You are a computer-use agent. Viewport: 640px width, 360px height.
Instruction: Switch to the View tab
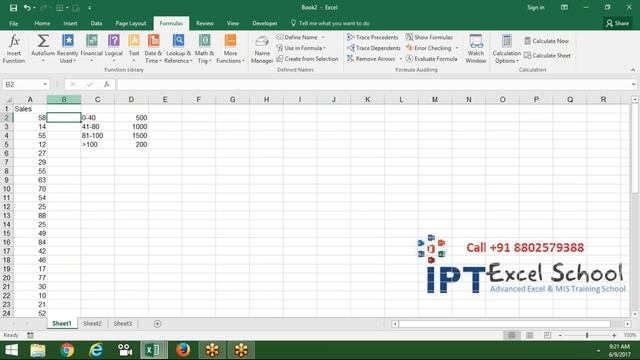click(x=233, y=23)
